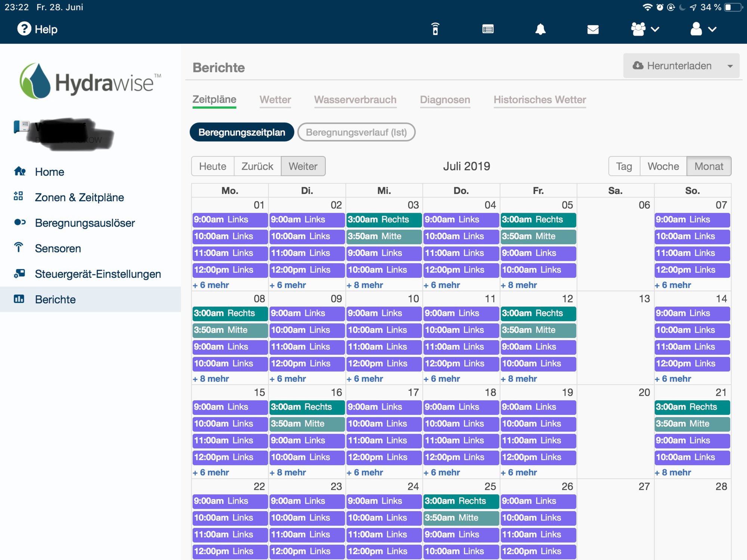Switch calendar to Monat view
The image size is (747, 560).
pyautogui.click(x=709, y=166)
